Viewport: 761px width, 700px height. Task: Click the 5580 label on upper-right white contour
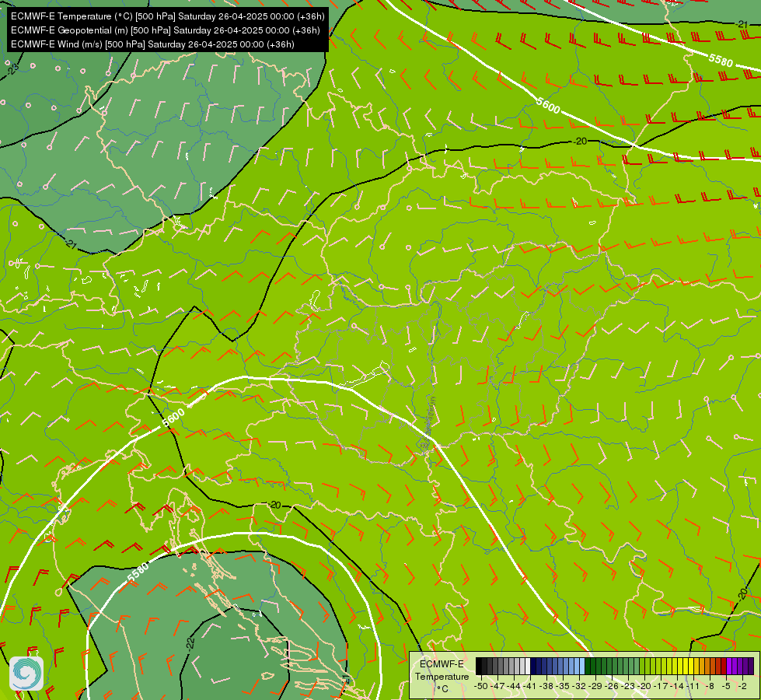point(721,60)
